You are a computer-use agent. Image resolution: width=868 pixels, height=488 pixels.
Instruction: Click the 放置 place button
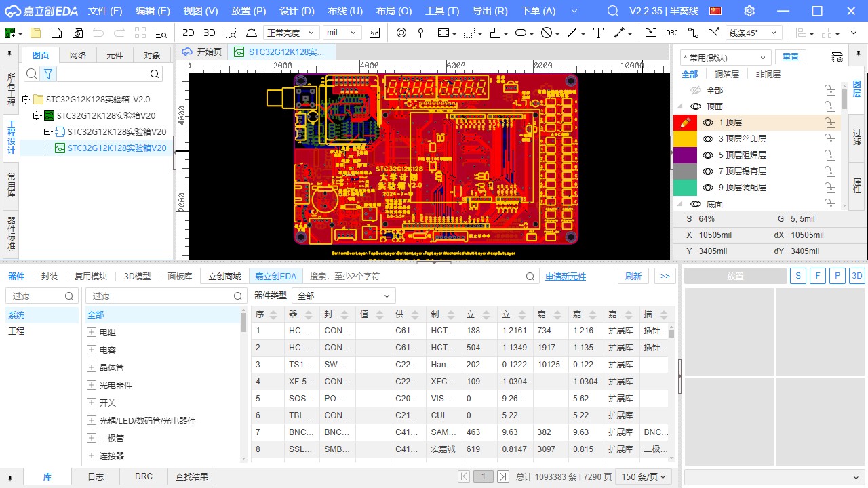pos(735,276)
